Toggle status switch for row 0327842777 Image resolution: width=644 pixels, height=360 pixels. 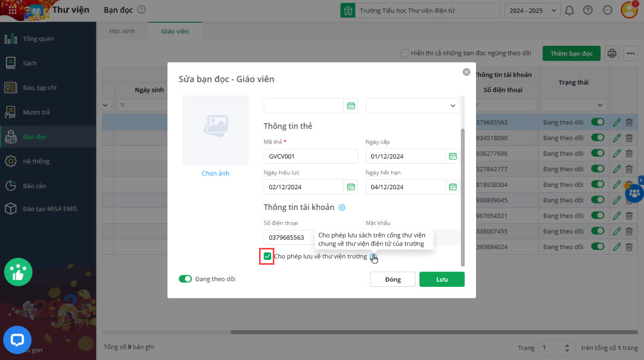(x=598, y=169)
